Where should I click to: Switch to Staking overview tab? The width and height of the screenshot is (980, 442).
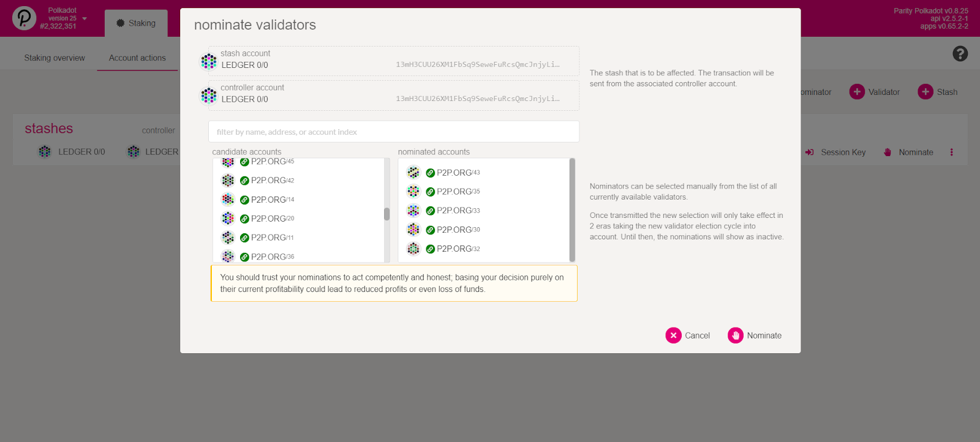coord(55,58)
